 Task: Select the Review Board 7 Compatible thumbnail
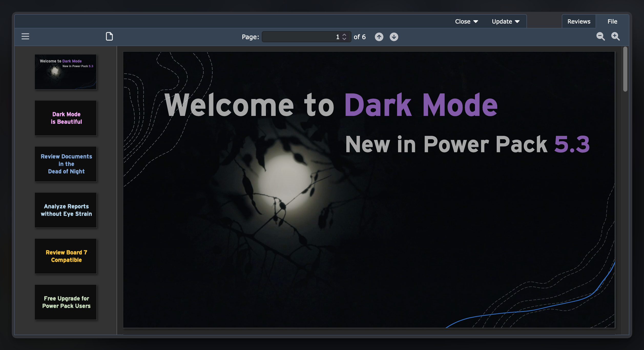(66, 256)
